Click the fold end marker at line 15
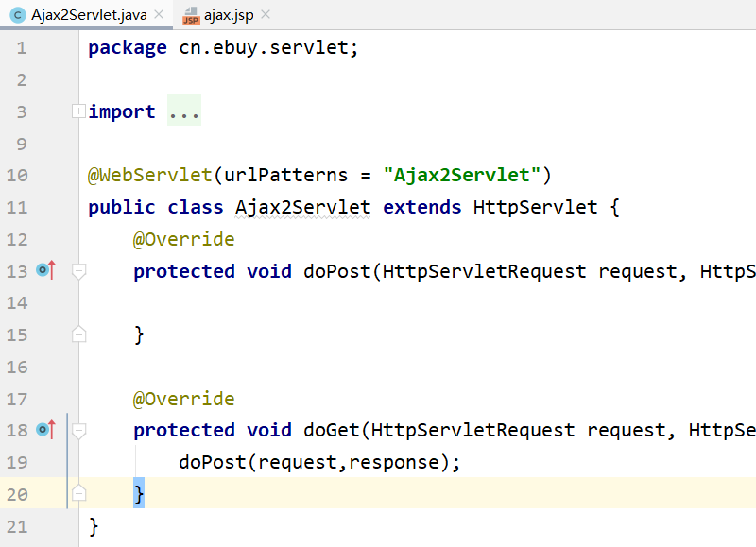The height and width of the screenshot is (547, 756). click(78, 334)
